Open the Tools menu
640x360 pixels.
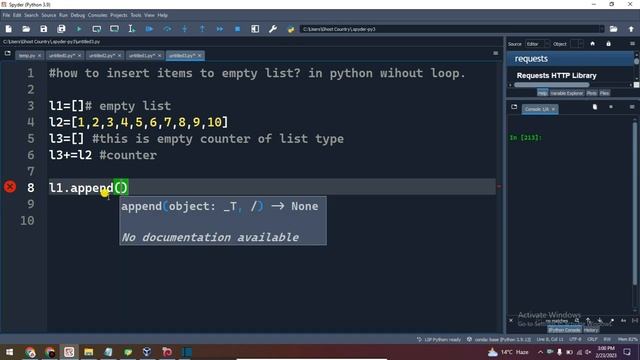[136, 15]
